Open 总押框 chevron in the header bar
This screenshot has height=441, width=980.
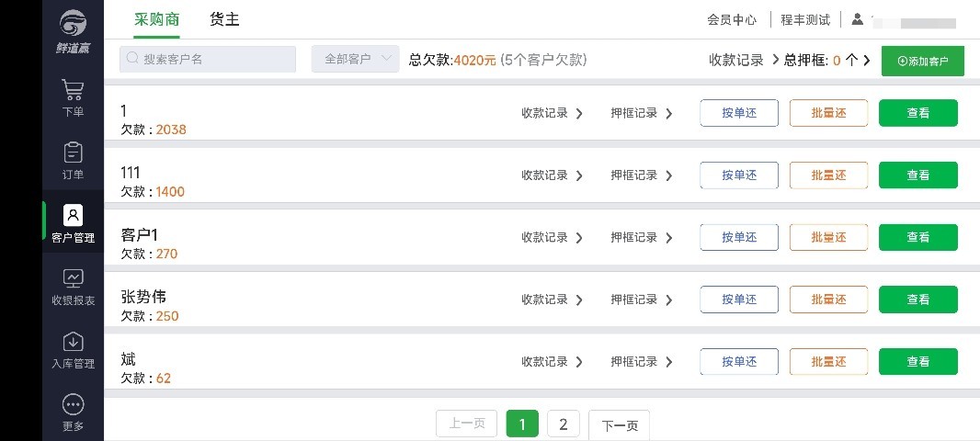866,60
